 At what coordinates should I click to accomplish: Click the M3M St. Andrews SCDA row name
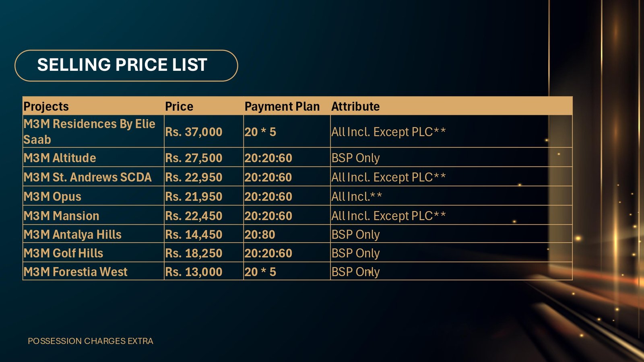[87, 177]
